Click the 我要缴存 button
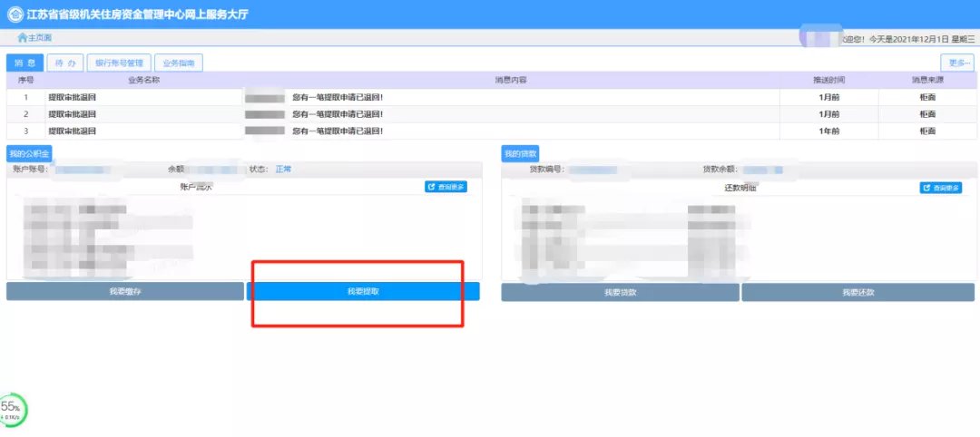This screenshot has width=980, height=437. tap(125, 292)
